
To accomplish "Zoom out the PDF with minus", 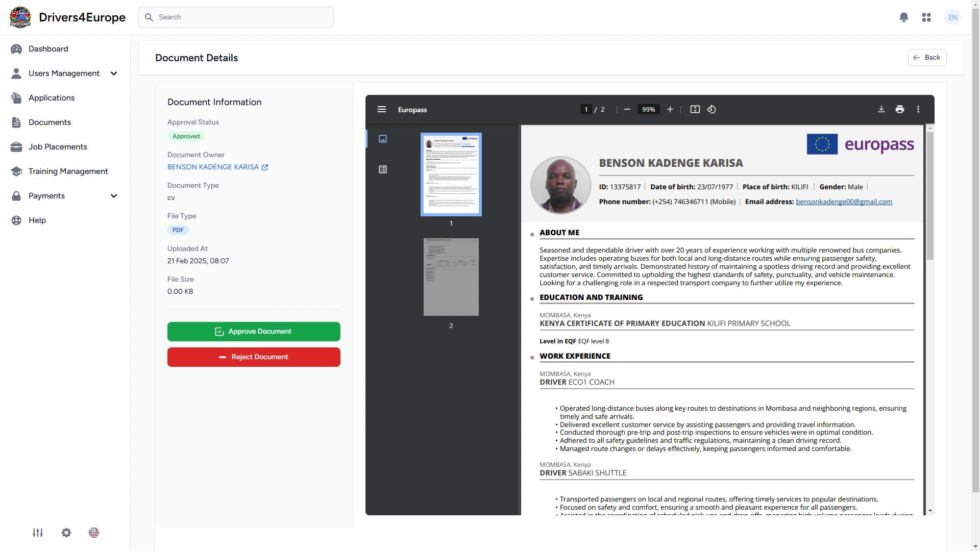I will click(x=627, y=110).
